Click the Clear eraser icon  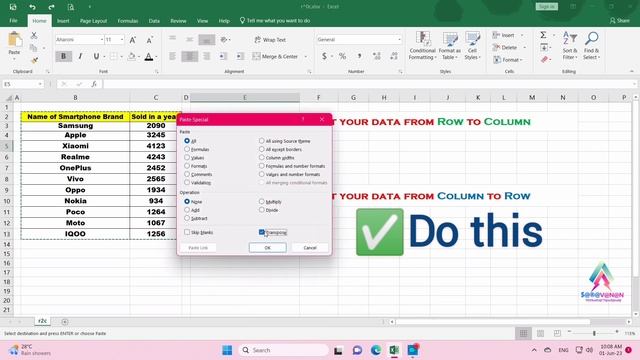pyautogui.click(x=544, y=60)
